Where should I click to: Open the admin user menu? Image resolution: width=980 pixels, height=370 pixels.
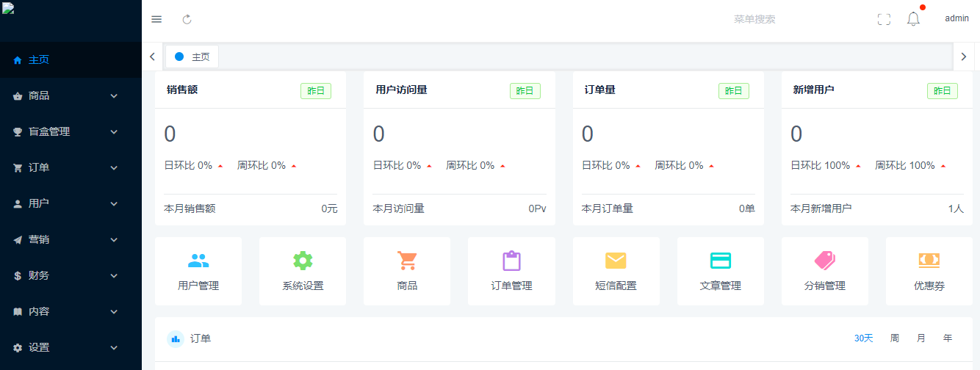pos(956,18)
